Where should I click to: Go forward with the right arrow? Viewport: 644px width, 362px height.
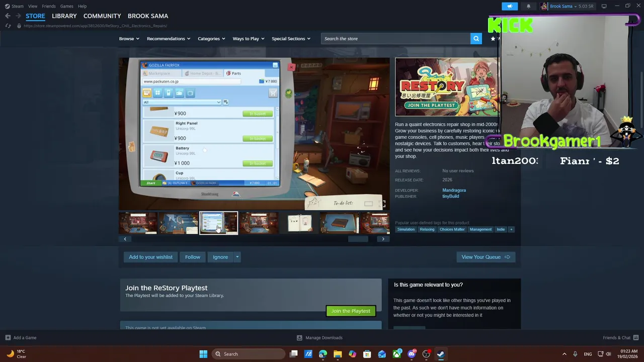[x=18, y=16]
